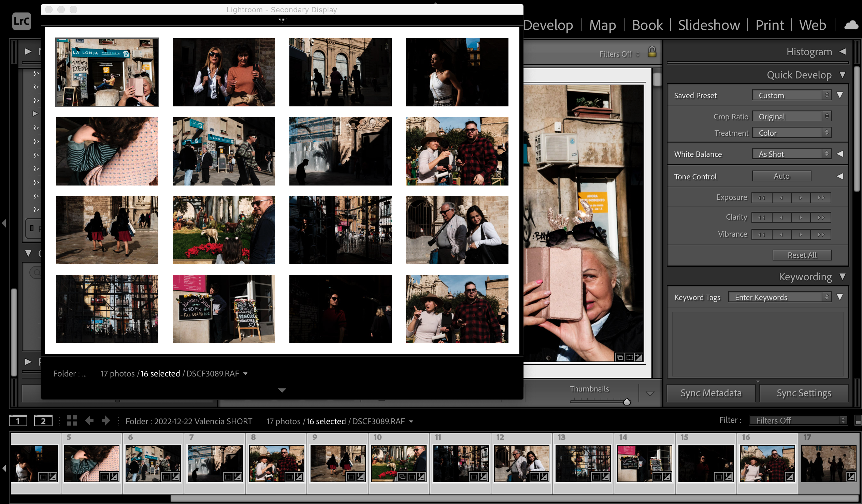The height and width of the screenshot is (504, 862).
Task: Switch to the Slideshow module
Action: click(x=709, y=25)
